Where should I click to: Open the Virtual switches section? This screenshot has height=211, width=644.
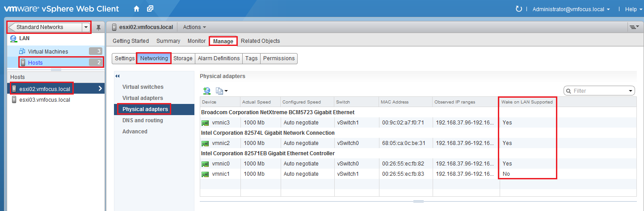coord(143,87)
